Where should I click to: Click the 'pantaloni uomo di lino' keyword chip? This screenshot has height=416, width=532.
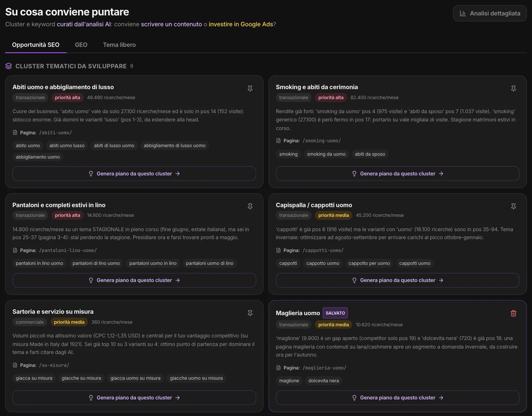(209, 263)
